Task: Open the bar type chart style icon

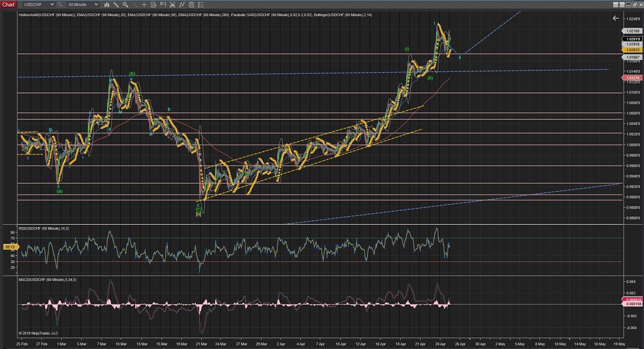Action: click(x=107, y=5)
